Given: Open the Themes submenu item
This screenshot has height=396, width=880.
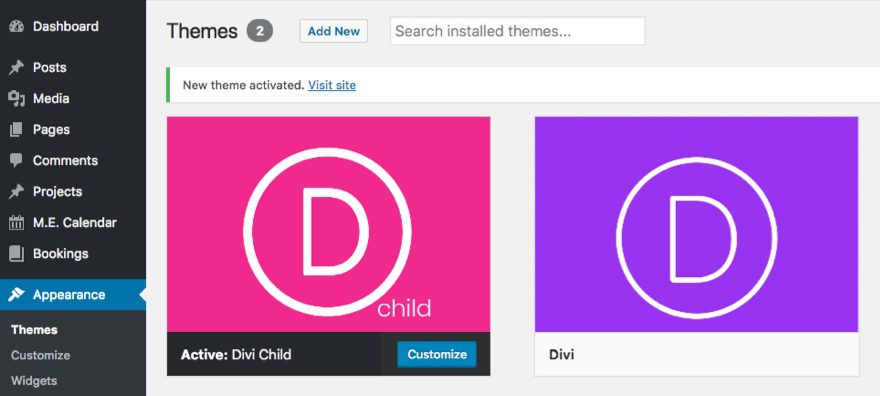Looking at the screenshot, I should point(34,330).
